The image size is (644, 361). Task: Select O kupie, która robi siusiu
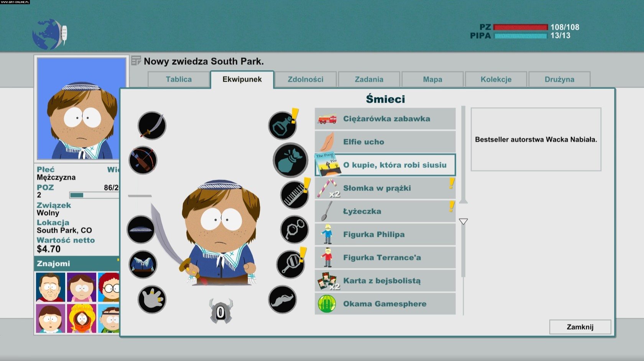point(385,165)
